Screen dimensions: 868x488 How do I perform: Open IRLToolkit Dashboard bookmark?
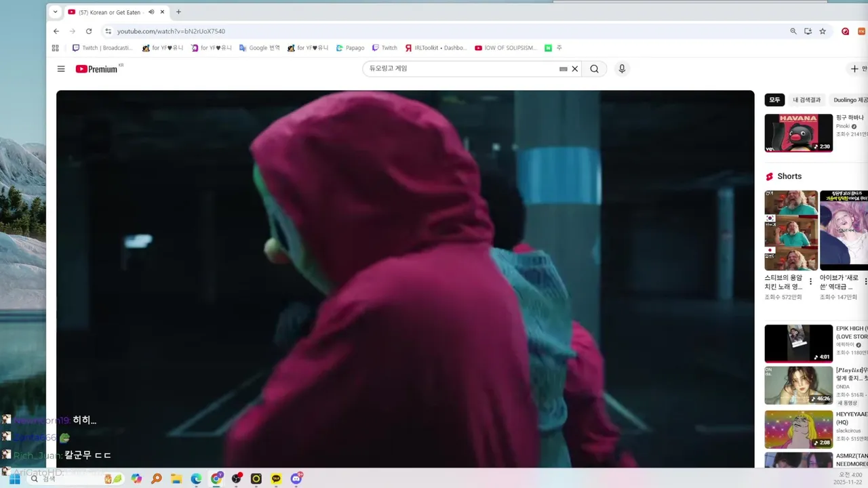click(436, 48)
